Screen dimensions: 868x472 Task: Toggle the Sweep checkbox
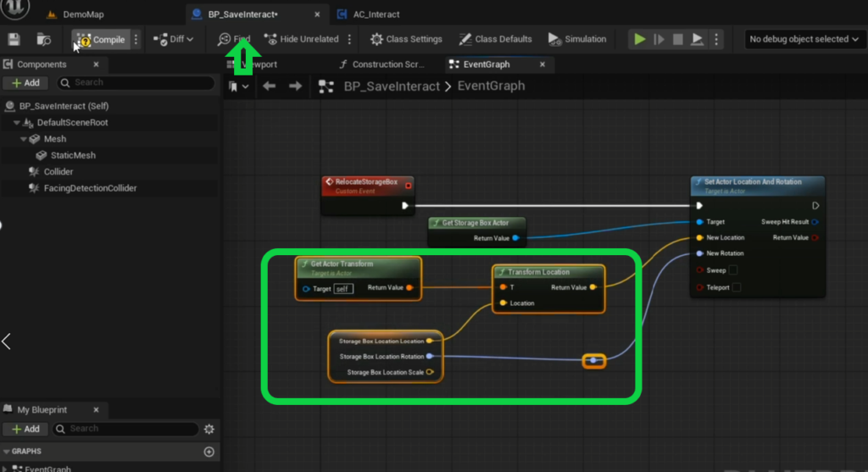[x=733, y=270]
